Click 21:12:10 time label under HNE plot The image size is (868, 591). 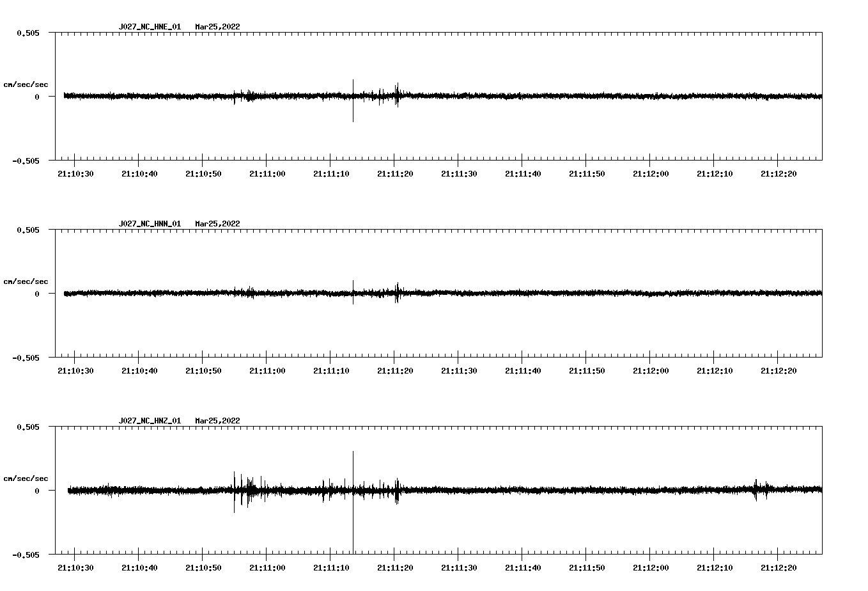(715, 174)
